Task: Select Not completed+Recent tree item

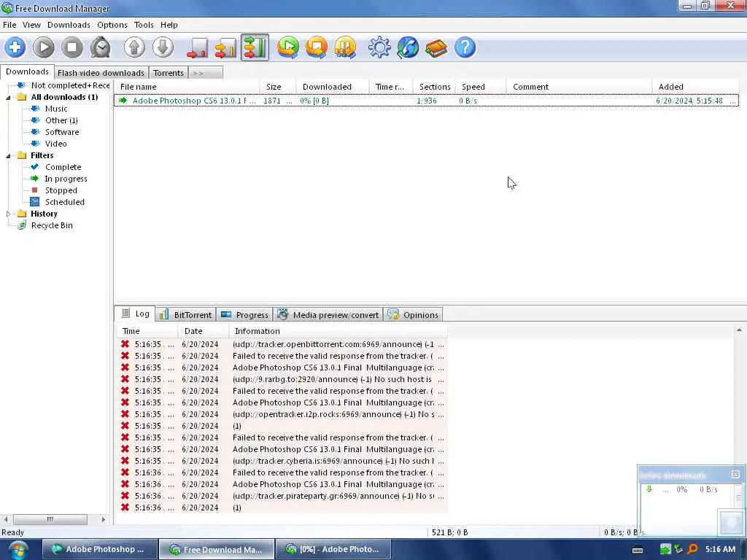Action: [70, 85]
